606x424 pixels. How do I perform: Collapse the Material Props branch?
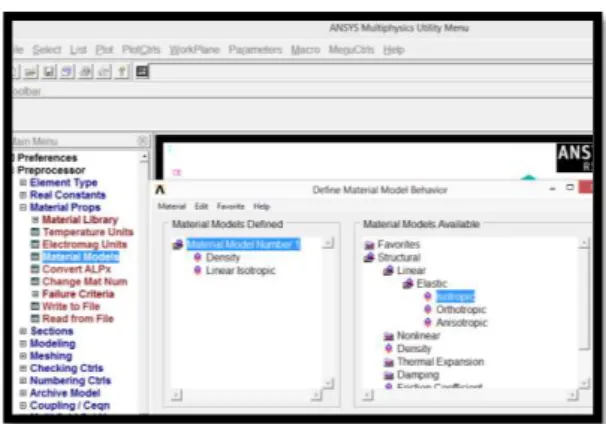click(23, 207)
